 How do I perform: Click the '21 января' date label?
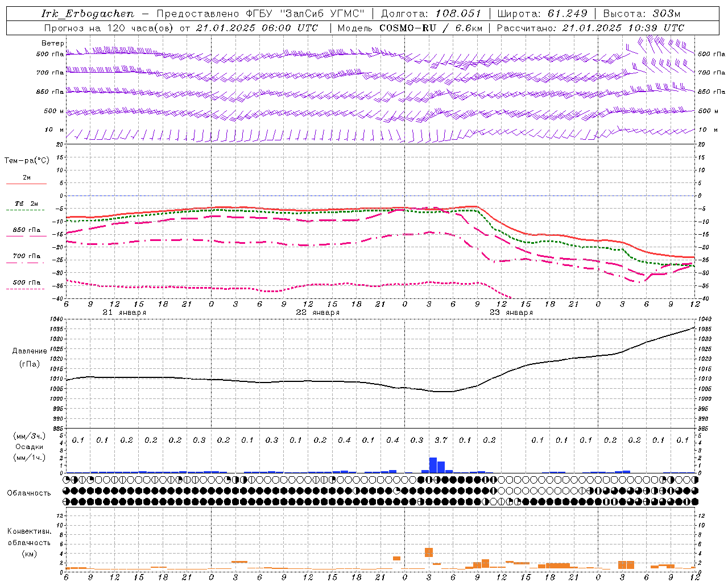124,313
